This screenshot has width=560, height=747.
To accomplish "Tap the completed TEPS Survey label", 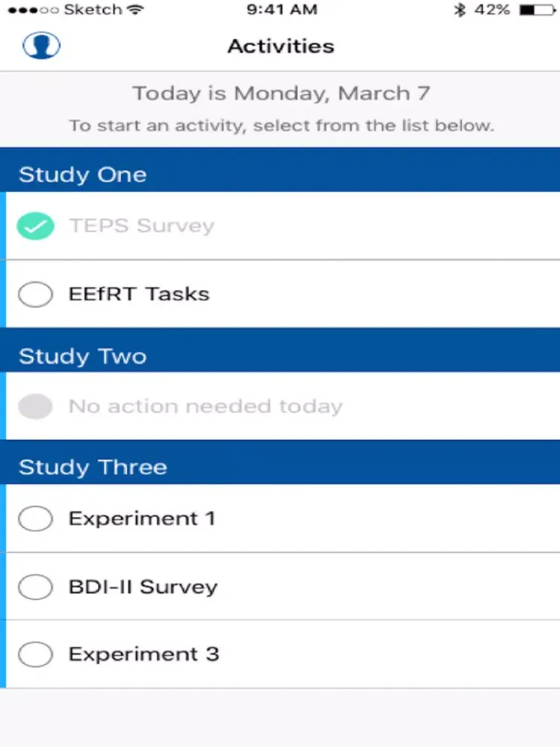I will coord(141,226).
